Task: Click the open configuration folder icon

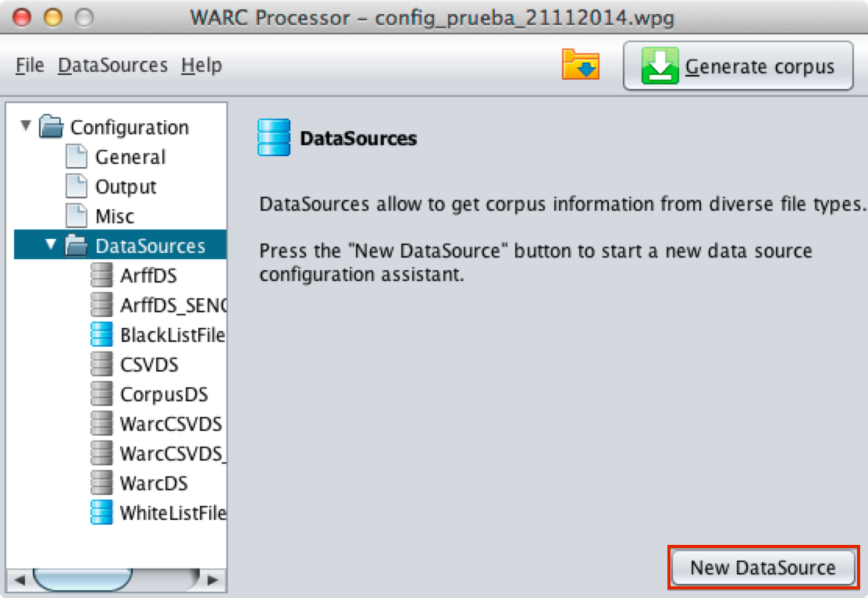Action: click(580, 66)
